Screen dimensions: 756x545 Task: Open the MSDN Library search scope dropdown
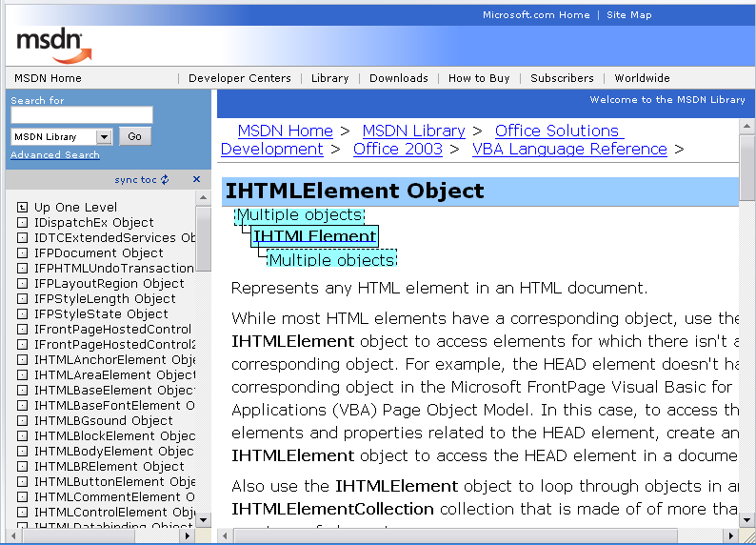pyautogui.click(x=104, y=137)
